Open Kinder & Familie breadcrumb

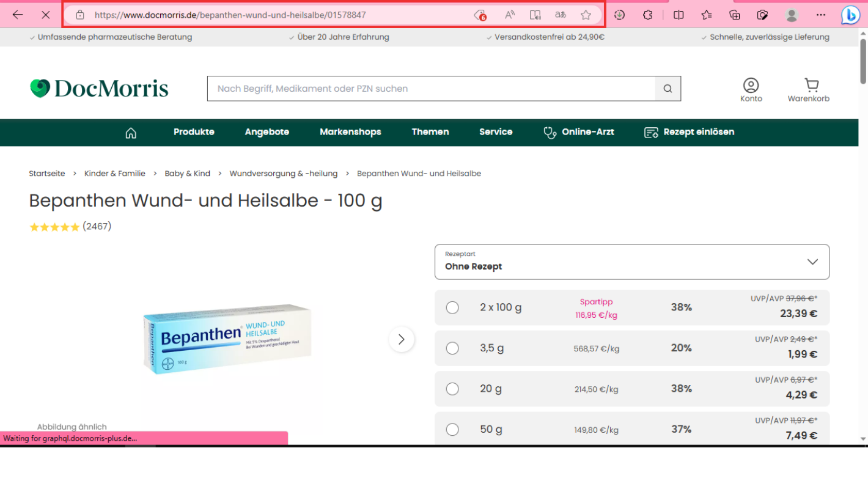click(115, 174)
